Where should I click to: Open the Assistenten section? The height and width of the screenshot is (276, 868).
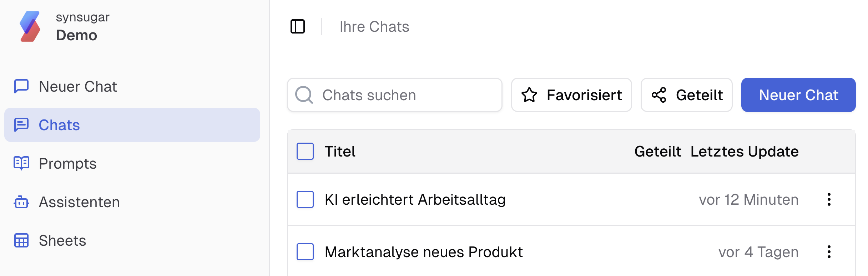[79, 202]
